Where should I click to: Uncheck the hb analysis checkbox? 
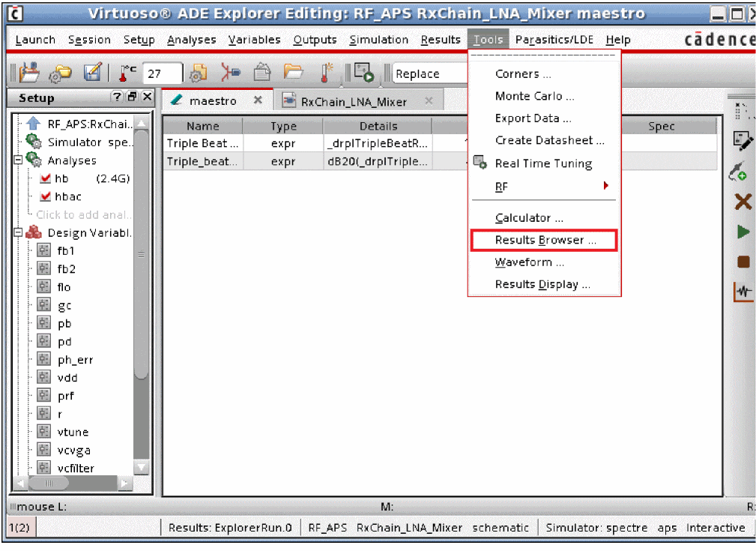click(46, 178)
